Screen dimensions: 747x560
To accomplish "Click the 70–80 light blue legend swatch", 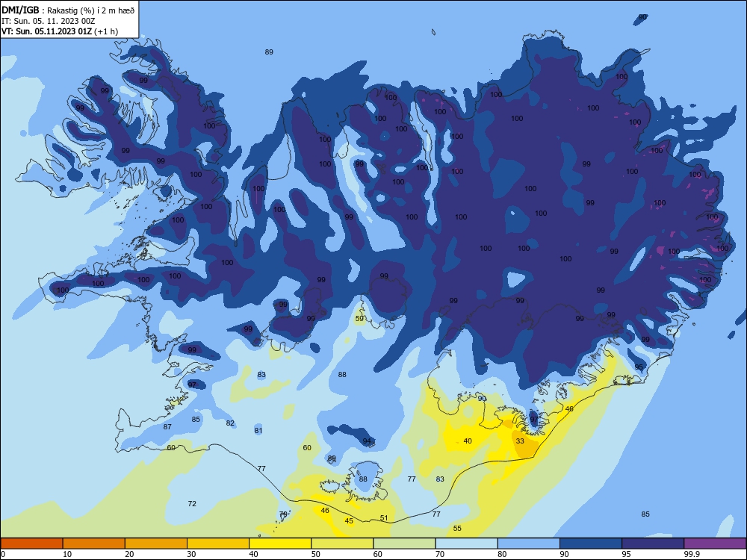I will 466,544.
